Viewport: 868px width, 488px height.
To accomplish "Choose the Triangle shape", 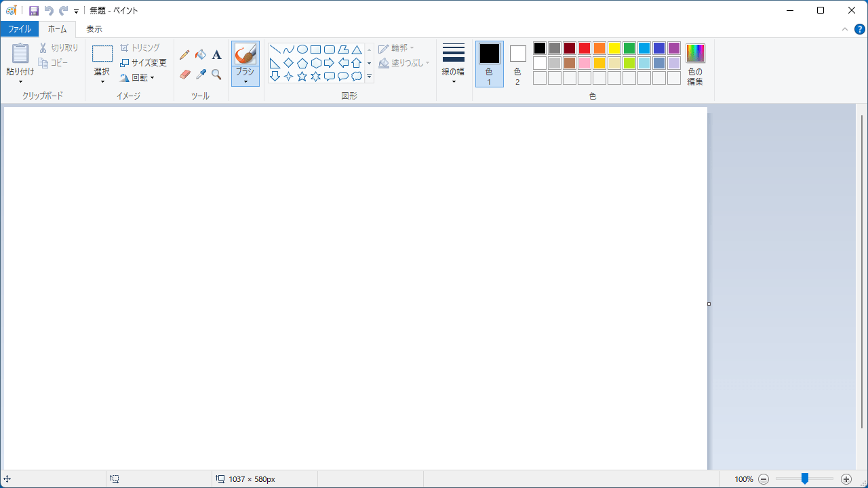I will (356, 49).
